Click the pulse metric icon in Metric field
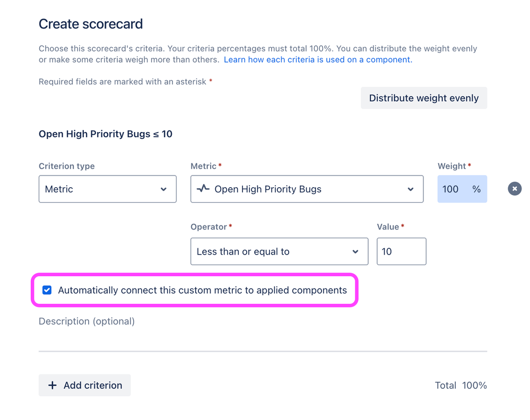The image size is (530, 420). [x=203, y=188]
